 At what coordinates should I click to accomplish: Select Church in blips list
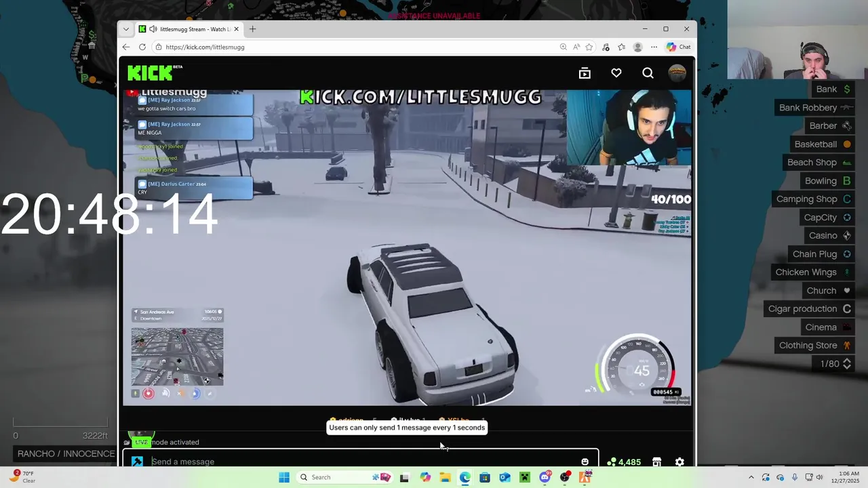(829, 290)
